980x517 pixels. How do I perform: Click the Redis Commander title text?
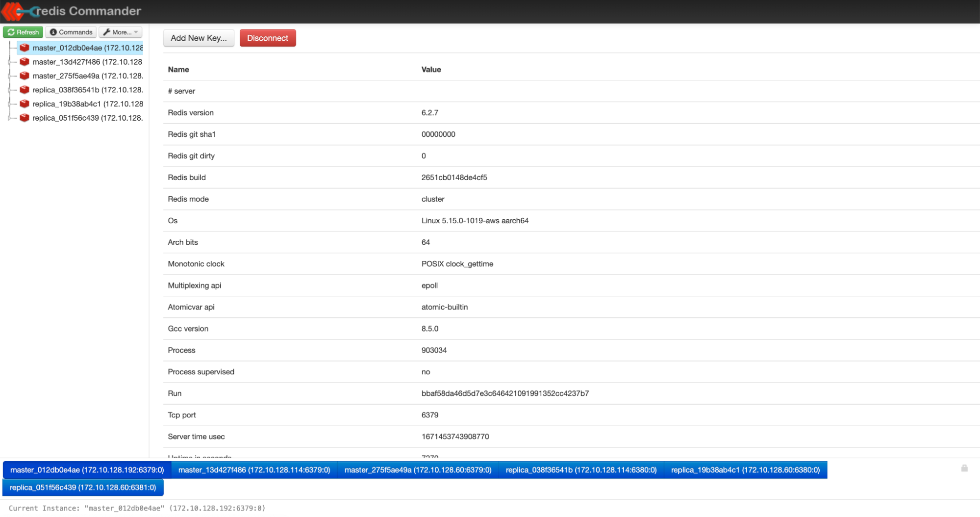[x=88, y=11]
